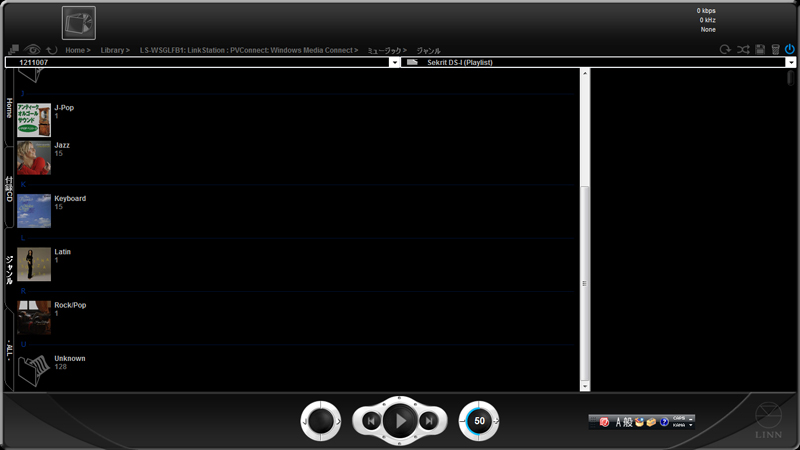Skip to previous track
Image resolution: width=800 pixels, height=450 pixels.
pyautogui.click(x=371, y=421)
